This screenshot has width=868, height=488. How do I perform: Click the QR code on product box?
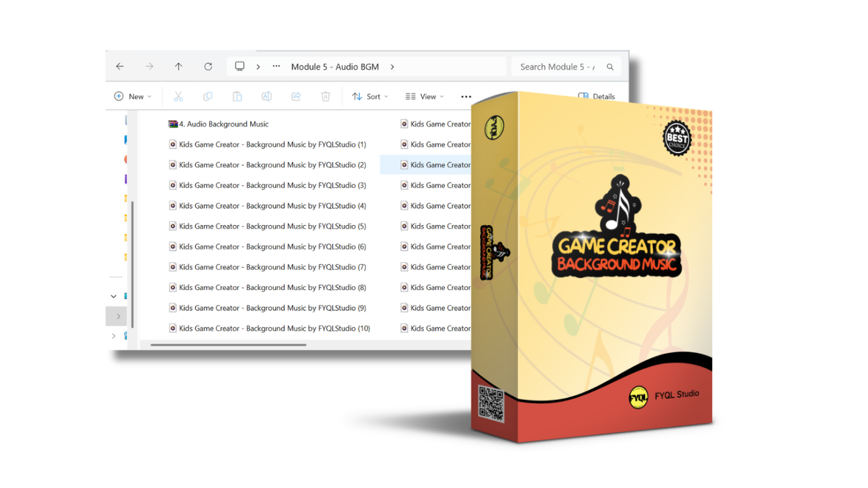click(491, 403)
